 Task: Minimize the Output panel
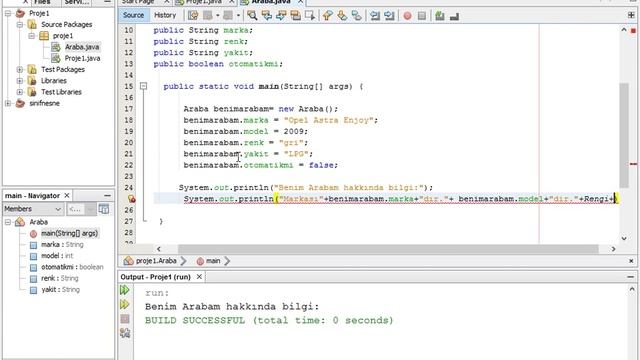pos(630,277)
